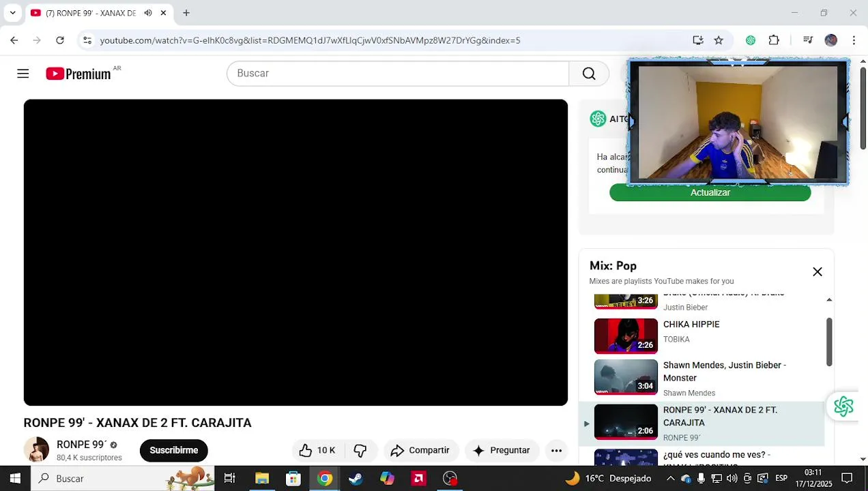Open Microsoft Store from taskbar
This screenshot has height=491, width=868.
[293, 479]
